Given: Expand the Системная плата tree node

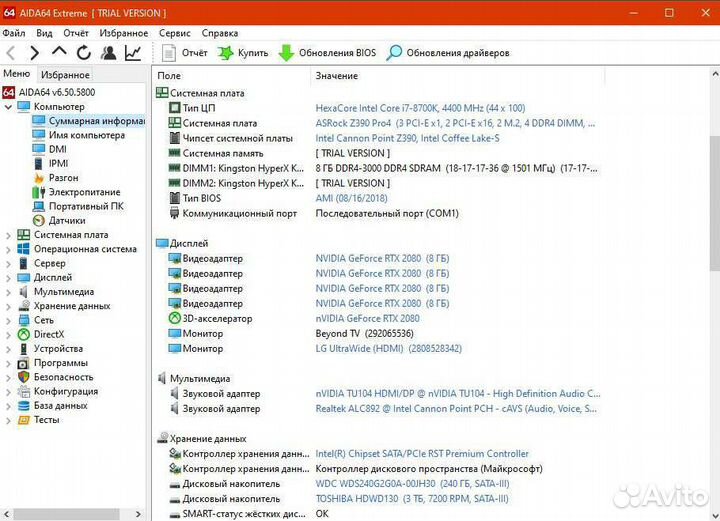Looking at the screenshot, I should [8, 235].
